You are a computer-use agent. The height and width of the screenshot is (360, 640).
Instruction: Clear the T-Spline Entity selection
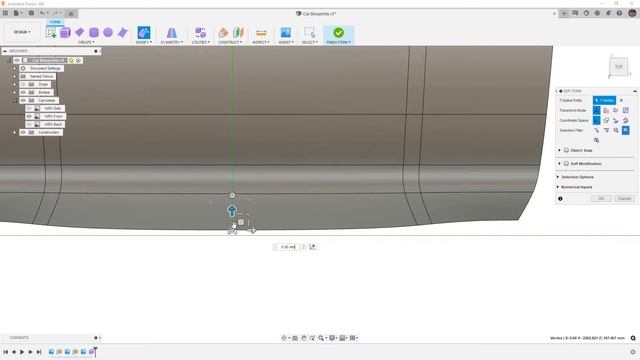(621, 100)
